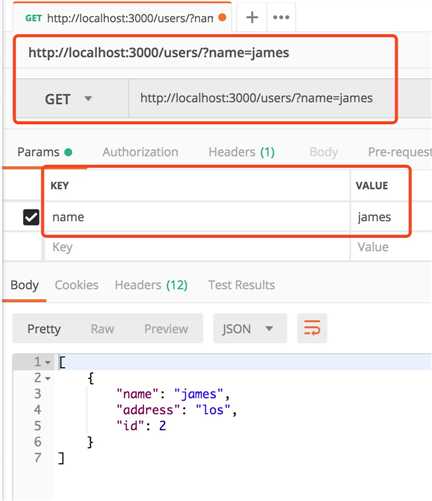
Task: Select Raw response view
Action: pos(102,329)
